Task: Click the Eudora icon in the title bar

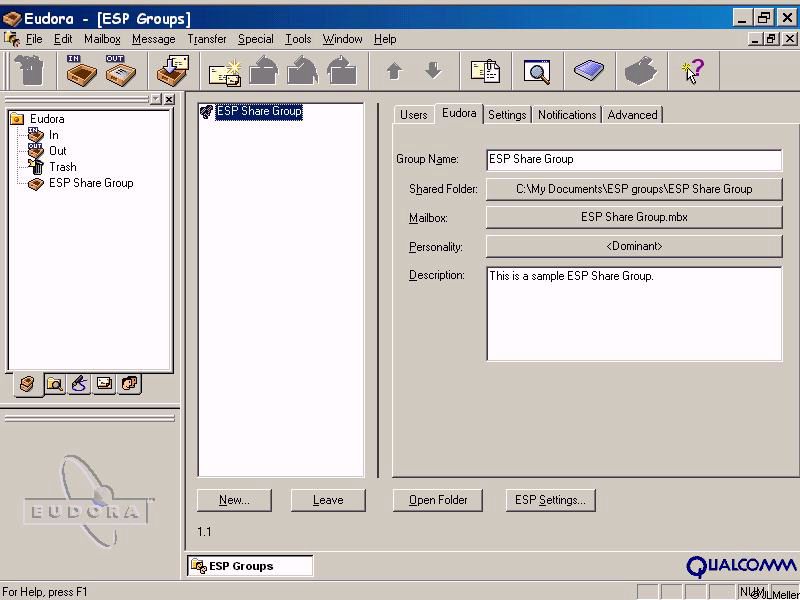Action: 12,19
